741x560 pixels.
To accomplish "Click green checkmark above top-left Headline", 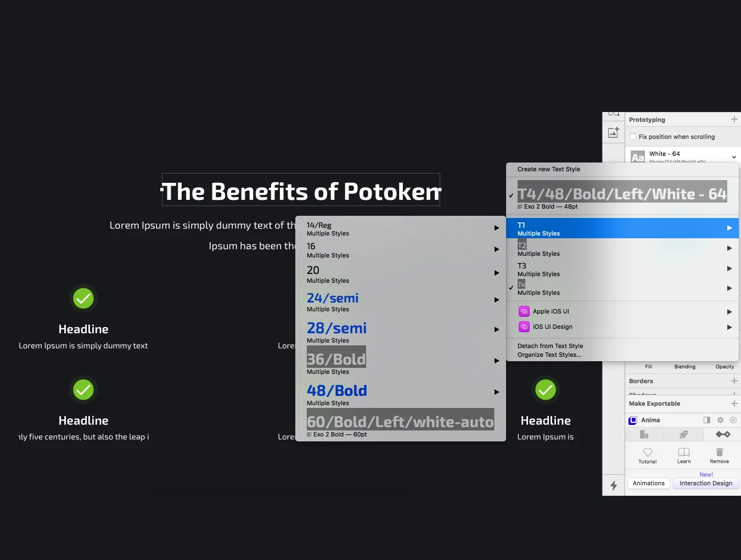I will (83, 298).
